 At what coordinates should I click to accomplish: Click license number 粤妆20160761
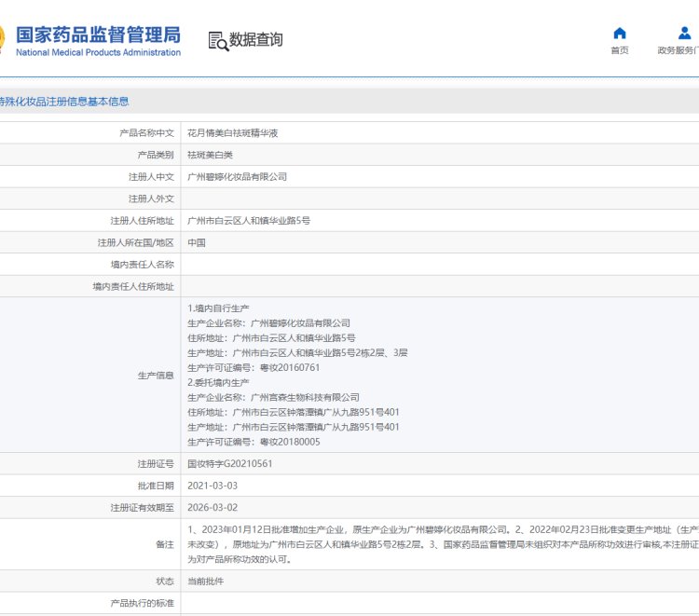coord(290,368)
